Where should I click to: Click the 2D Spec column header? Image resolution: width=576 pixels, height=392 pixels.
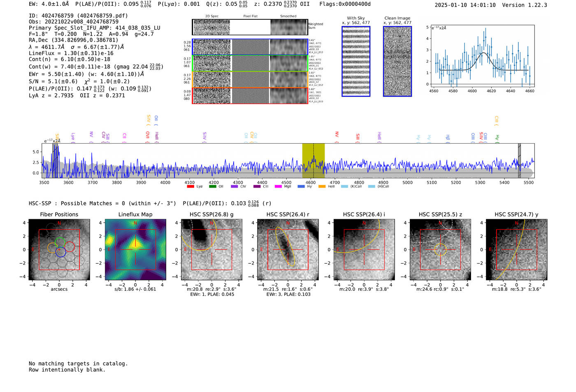[212, 16]
